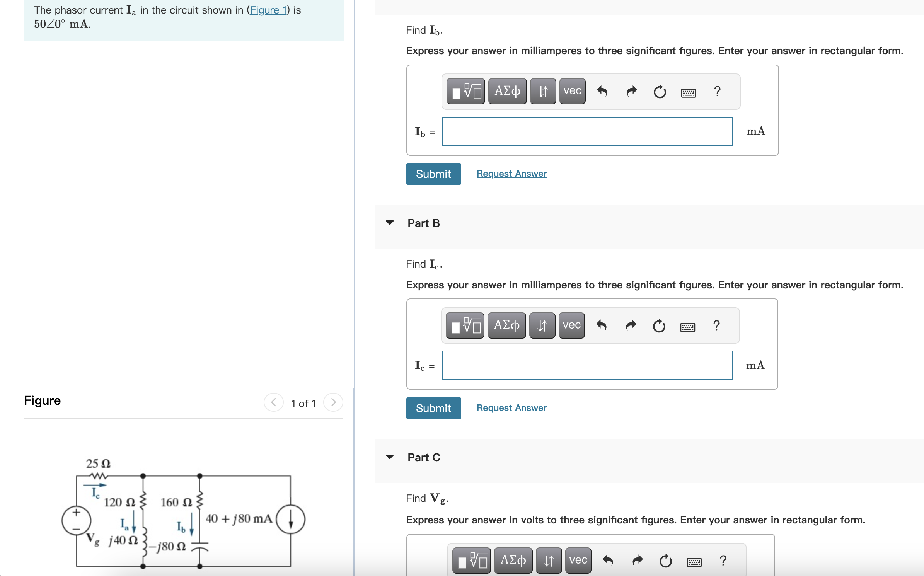Undo last edit in the Ib answer editor

(602, 92)
